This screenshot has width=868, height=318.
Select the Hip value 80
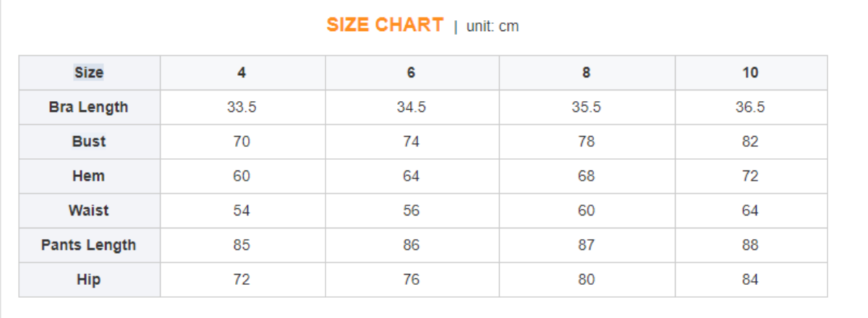pyautogui.click(x=586, y=280)
